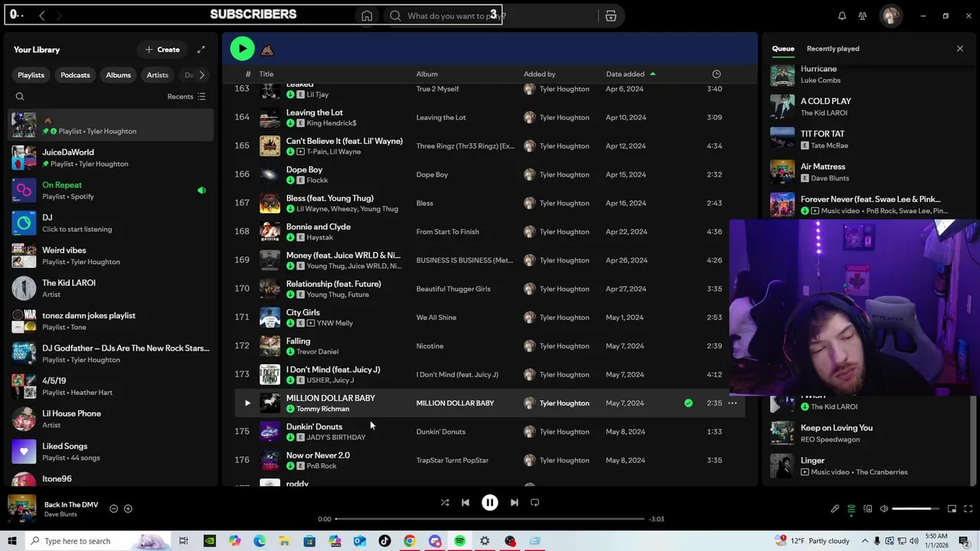The height and width of the screenshot is (551, 980).
Task: Open more options for MILLION DOLLAR BABY
Action: [732, 403]
